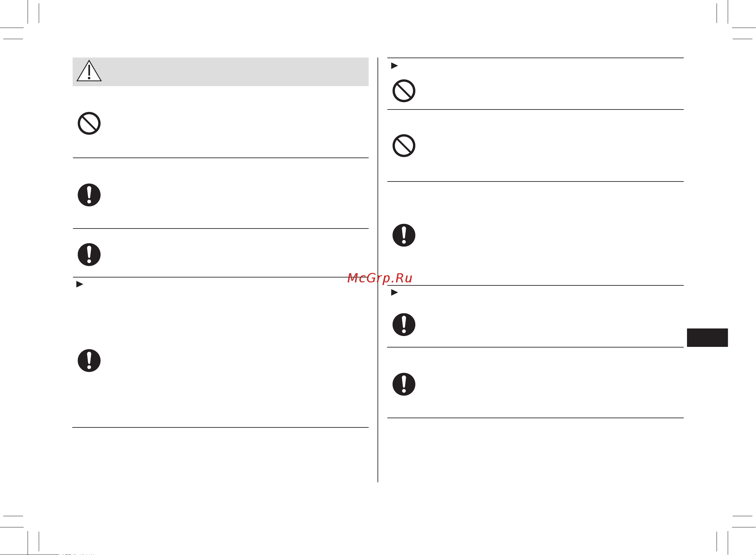Click the second prohibition icon in right column
The height and width of the screenshot is (555, 756).
tap(404, 145)
